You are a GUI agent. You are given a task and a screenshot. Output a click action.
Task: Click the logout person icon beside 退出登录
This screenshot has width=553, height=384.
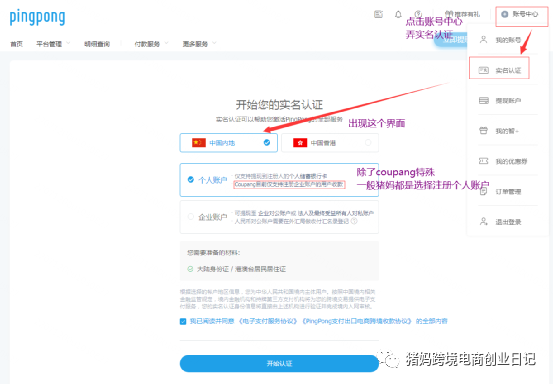[484, 222]
